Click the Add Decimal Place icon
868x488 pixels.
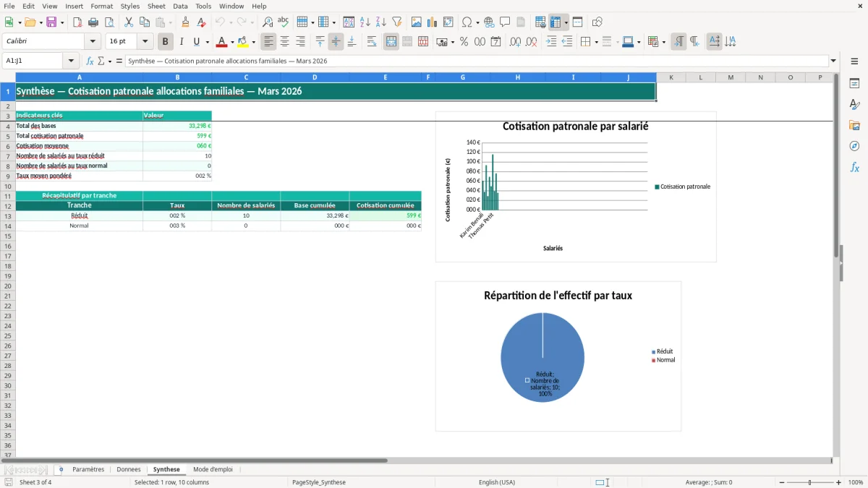516,42
